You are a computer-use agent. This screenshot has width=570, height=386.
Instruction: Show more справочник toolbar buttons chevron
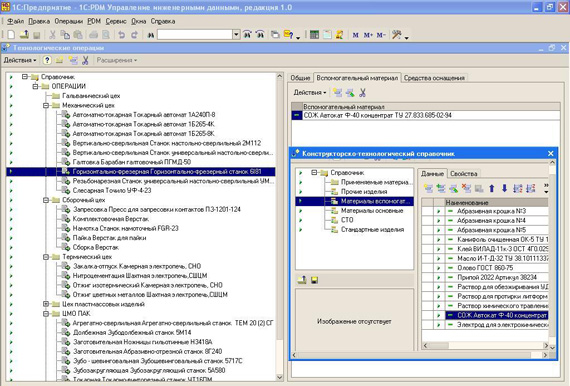[x=546, y=188]
